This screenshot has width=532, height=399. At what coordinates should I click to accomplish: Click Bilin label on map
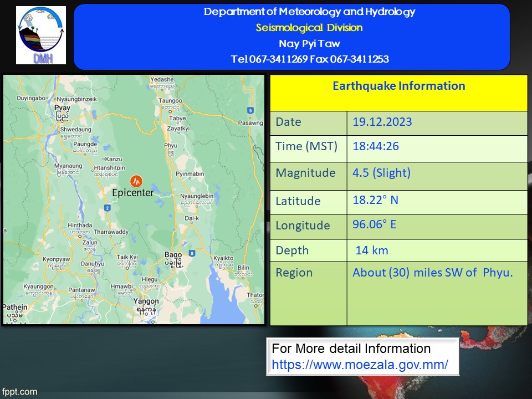[x=243, y=268]
